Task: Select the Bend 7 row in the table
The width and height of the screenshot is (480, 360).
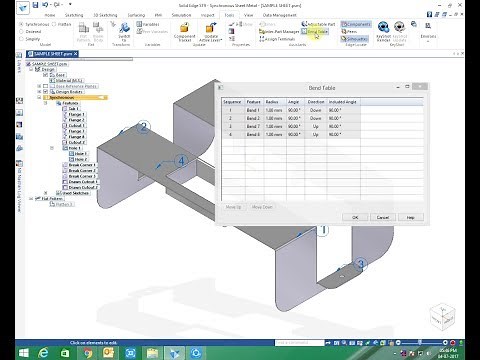Action: click(291, 126)
